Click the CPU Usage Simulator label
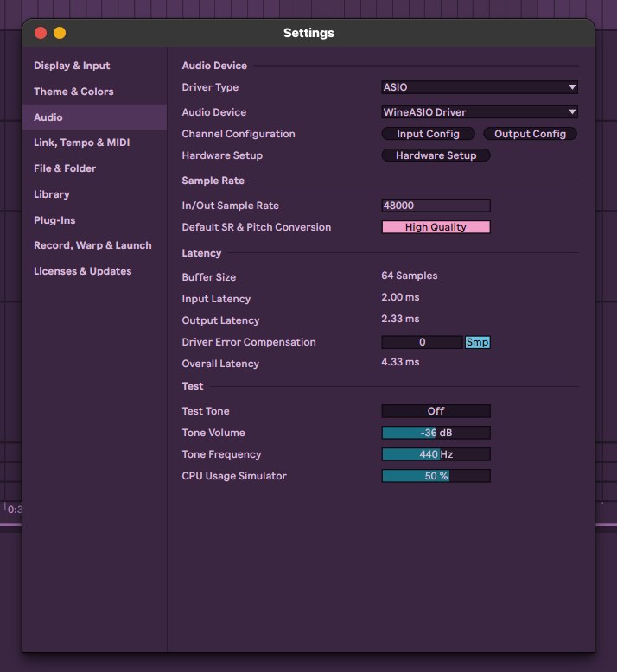 pyautogui.click(x=234, y=476)
